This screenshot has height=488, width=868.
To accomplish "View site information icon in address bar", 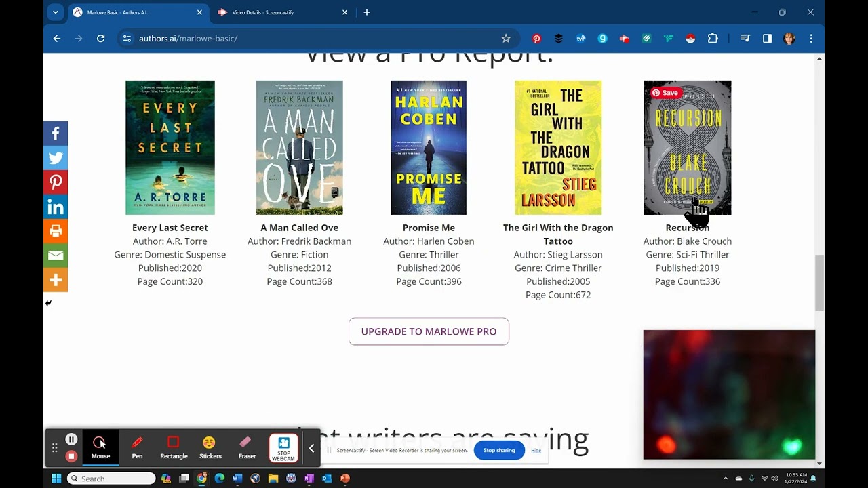I will (127, 39).
